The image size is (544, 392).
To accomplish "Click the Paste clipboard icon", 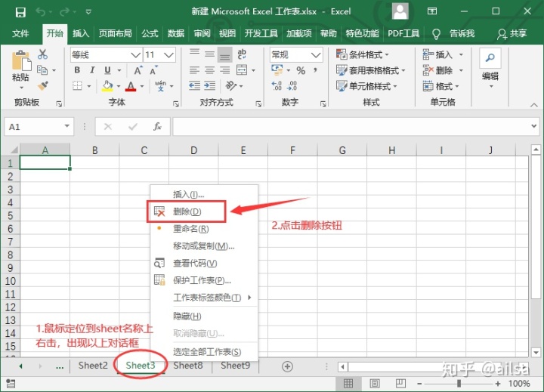I will [x=21, y=60].
